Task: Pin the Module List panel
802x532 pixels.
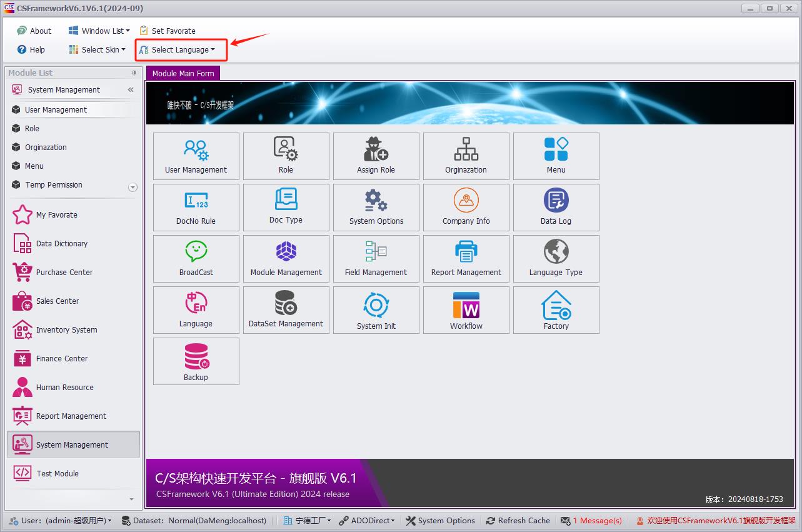Action: coord(134,73)
